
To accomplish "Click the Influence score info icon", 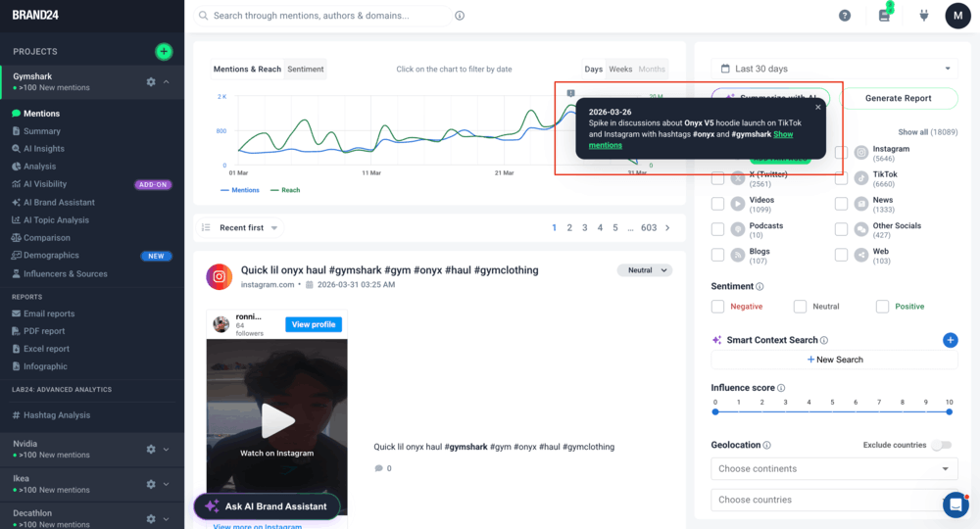I will (781, 388).
